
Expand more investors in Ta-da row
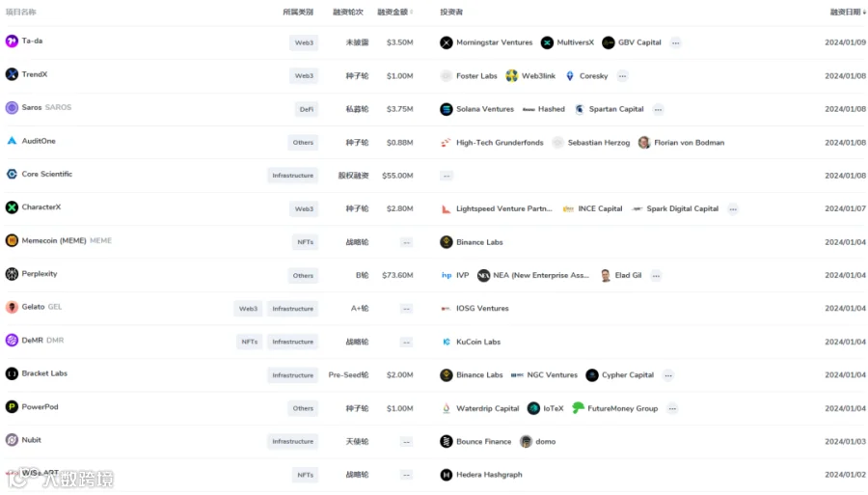coord(675,42)
